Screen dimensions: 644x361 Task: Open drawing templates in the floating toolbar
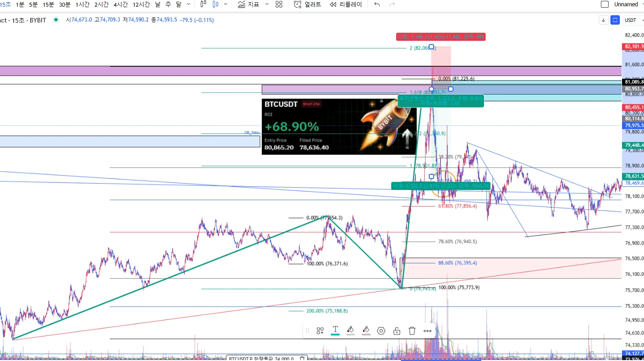(320, 331)
